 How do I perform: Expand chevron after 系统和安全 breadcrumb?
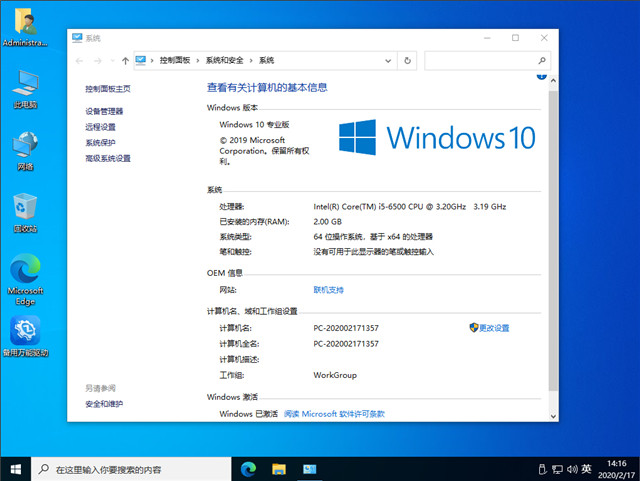(251, 60)
